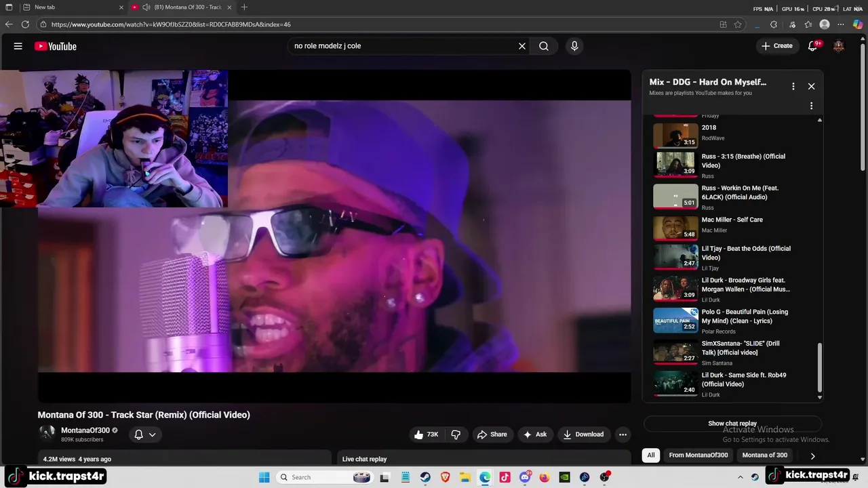Mute the tab via speaker icon

[x=146, y=7]
